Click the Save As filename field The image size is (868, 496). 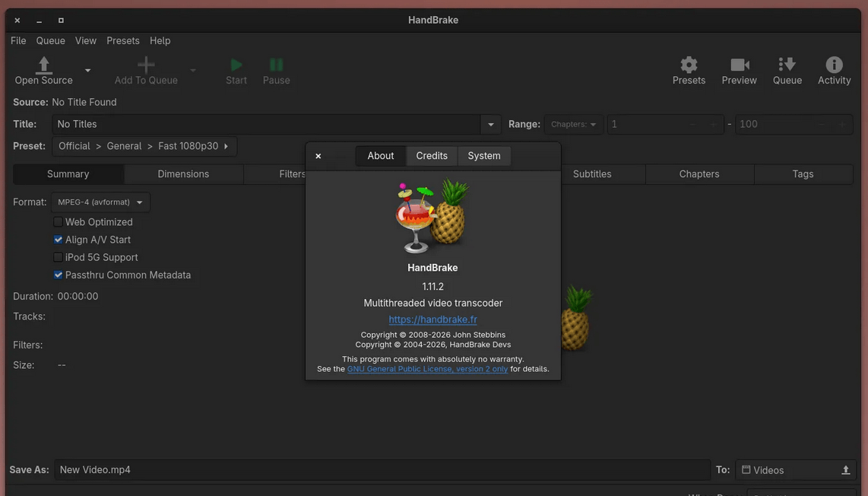click(x=382, y=470)
